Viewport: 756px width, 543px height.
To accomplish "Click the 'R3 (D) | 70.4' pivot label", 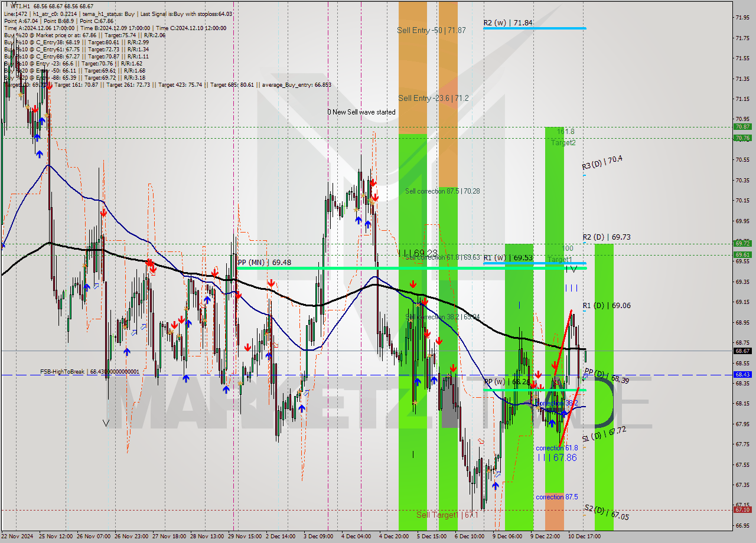I will [x=602, y=163].
